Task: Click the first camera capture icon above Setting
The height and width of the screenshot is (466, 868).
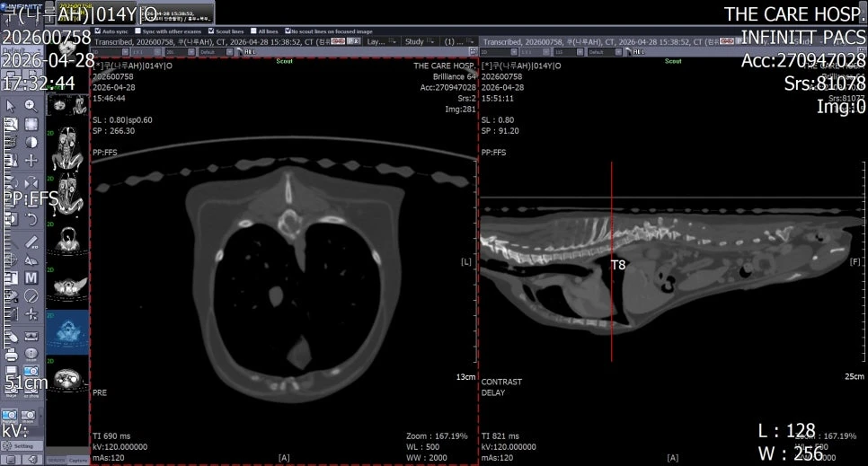Action: coord(9,415)
